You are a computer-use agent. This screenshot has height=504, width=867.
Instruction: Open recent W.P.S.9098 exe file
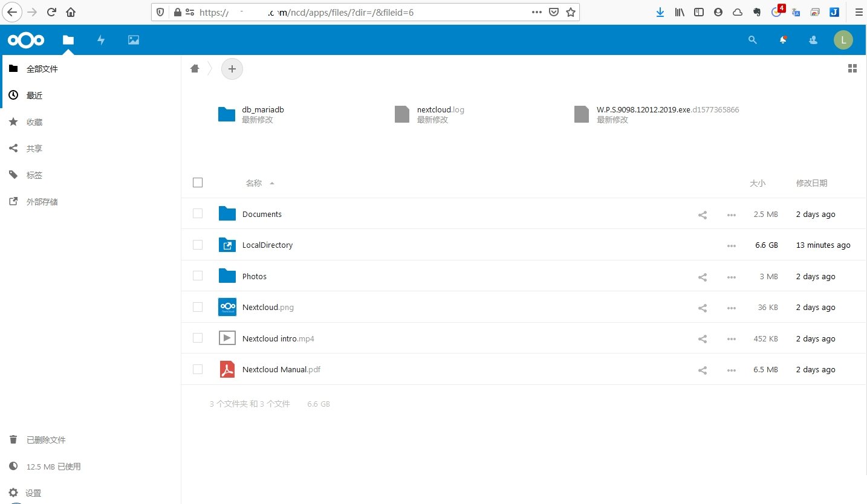pos(657,114)
